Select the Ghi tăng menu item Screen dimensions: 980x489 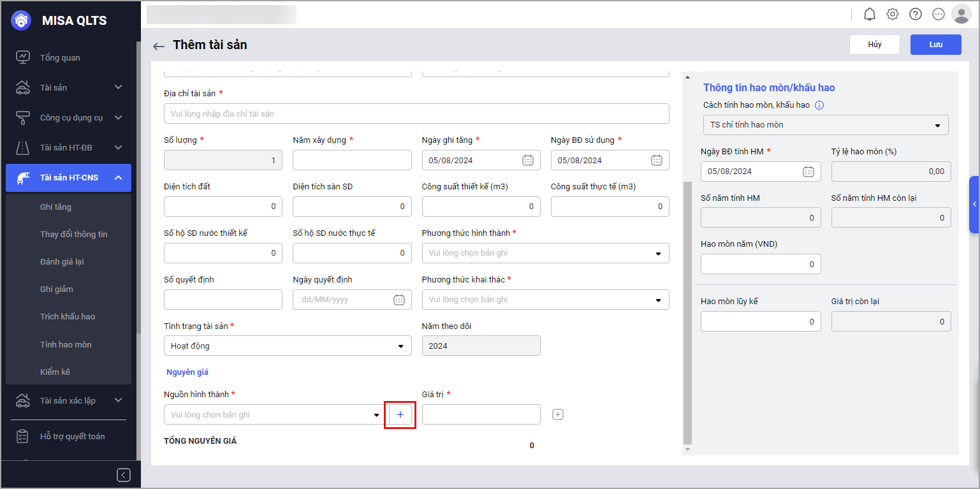[x=55, y=207]
